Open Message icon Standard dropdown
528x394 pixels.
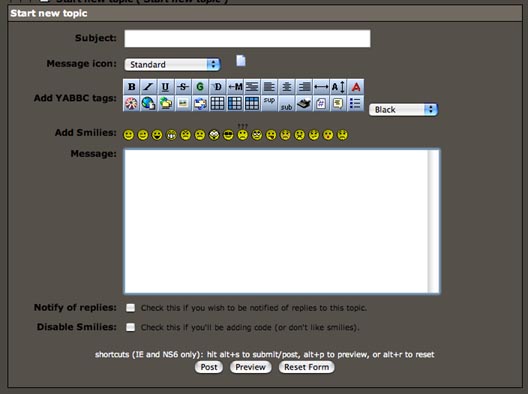coord(172,64)
